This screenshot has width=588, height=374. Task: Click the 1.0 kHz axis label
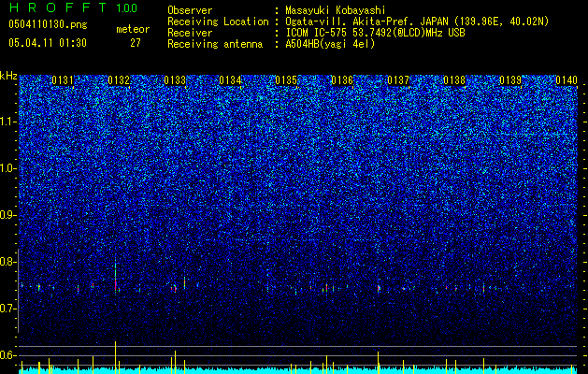(x=8, y=168)
